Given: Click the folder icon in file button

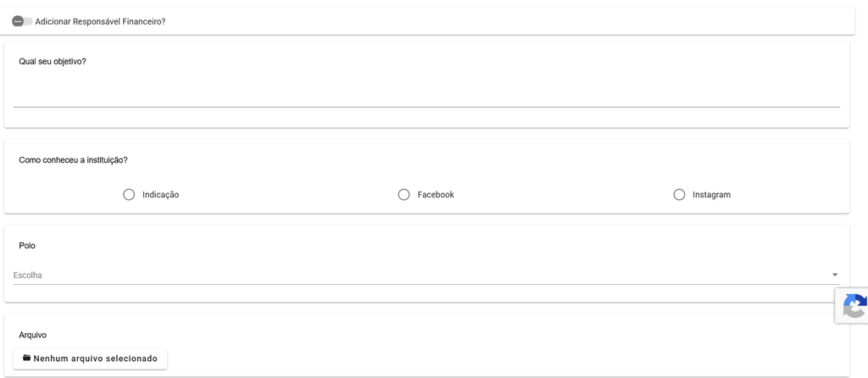Looking at the screenshot, I should [26, 358].
